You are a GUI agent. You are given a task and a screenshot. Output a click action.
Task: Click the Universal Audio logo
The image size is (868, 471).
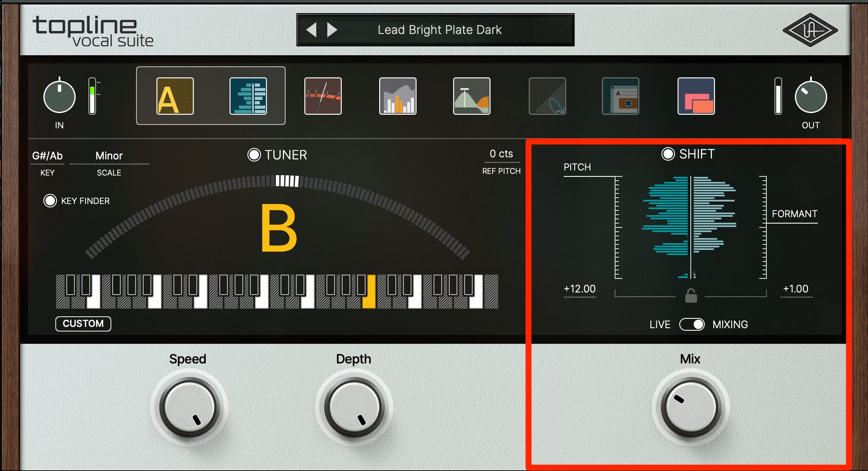coord(810,30)
